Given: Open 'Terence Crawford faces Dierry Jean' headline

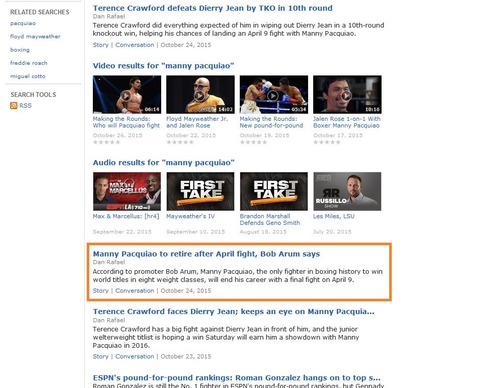Looking at the screenshot, I should coord(233,312).
